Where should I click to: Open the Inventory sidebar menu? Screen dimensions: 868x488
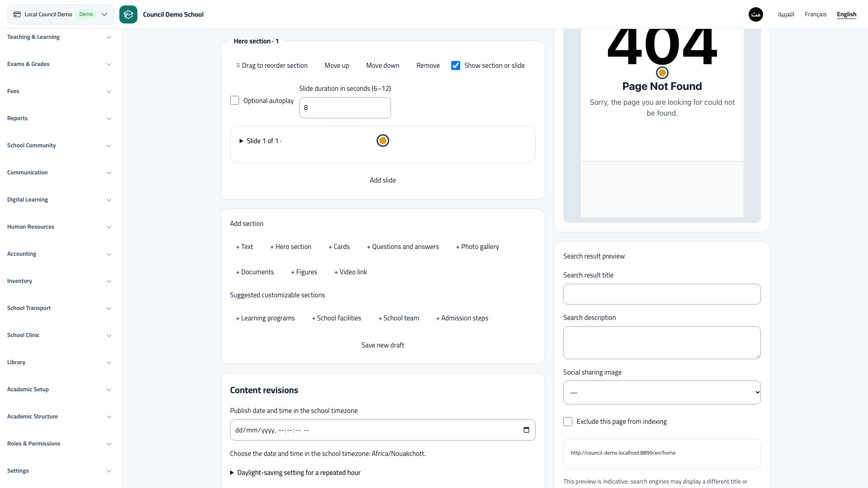tap(59, 281)
